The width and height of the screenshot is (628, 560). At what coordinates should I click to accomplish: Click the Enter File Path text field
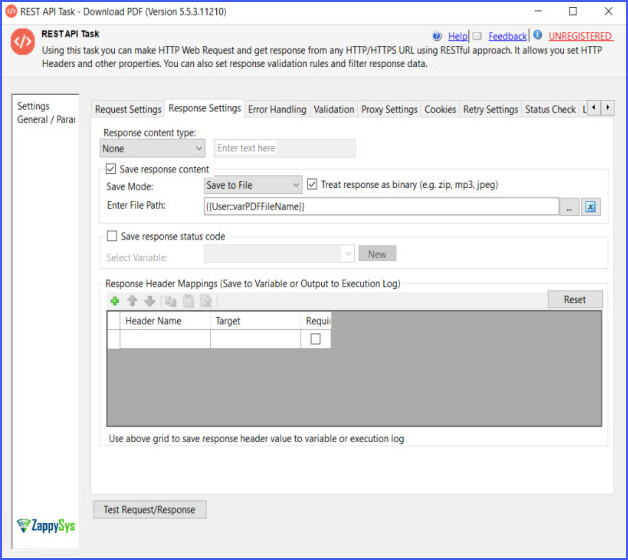click(381, 207)
